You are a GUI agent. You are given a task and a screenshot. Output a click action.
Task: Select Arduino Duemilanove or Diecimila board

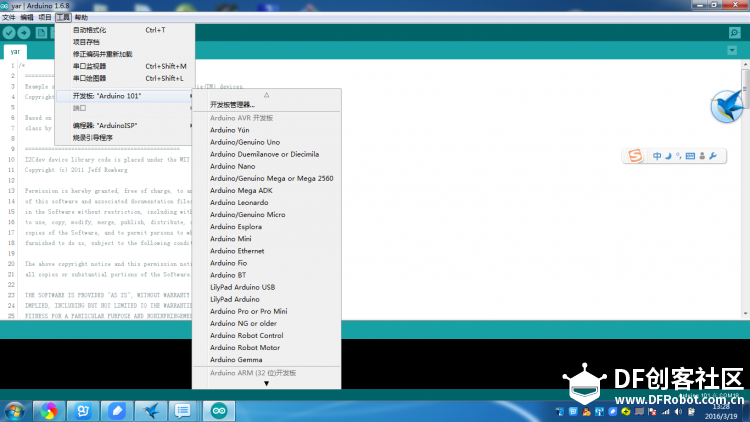coord(266,154)
